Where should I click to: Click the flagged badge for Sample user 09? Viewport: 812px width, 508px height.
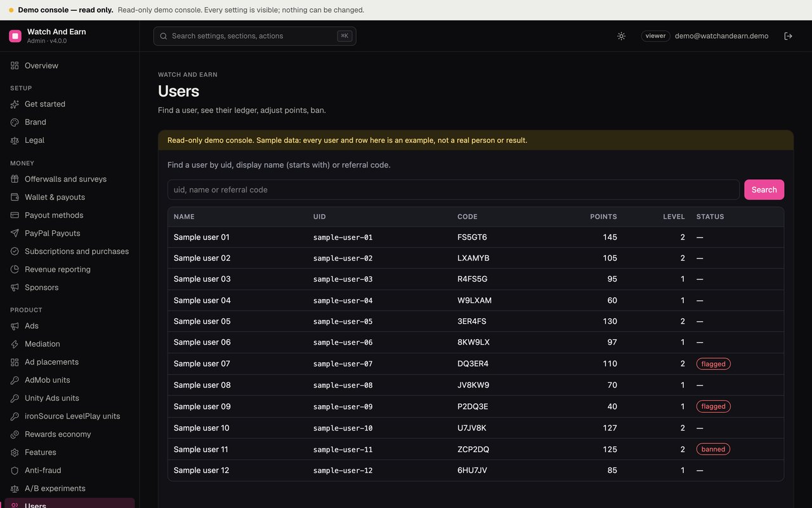713,406
